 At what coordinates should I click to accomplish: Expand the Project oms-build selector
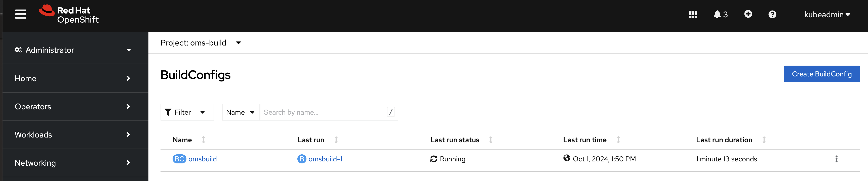pyautogui.click(x=201, y=43)
